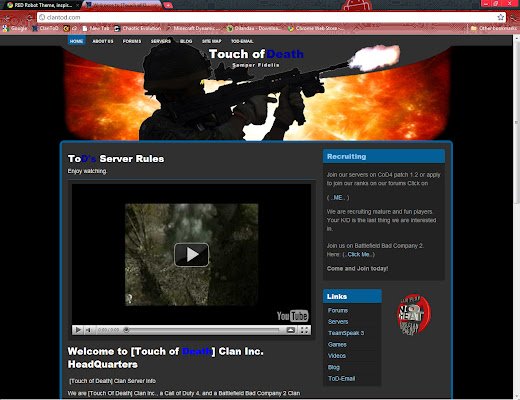Open the SITE MAP navigation item
This screenshot has height=400, width=520.
click(x=212, y=41)
